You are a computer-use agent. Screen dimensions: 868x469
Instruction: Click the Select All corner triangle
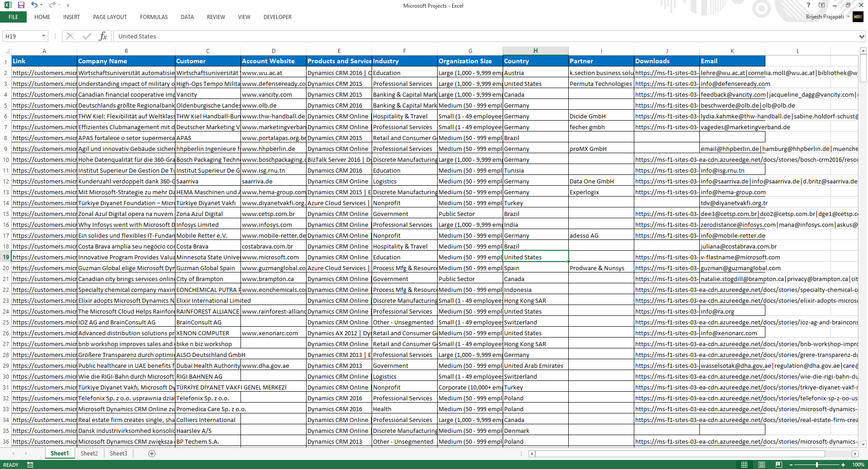pyautogui.click(x=6, y=51)
